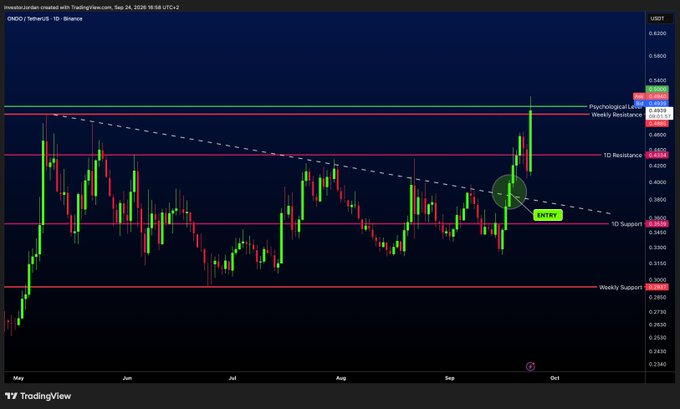Click the 0.2850 price axis tick
Viewport: 680px width, 409px height.
click(657, 298)
